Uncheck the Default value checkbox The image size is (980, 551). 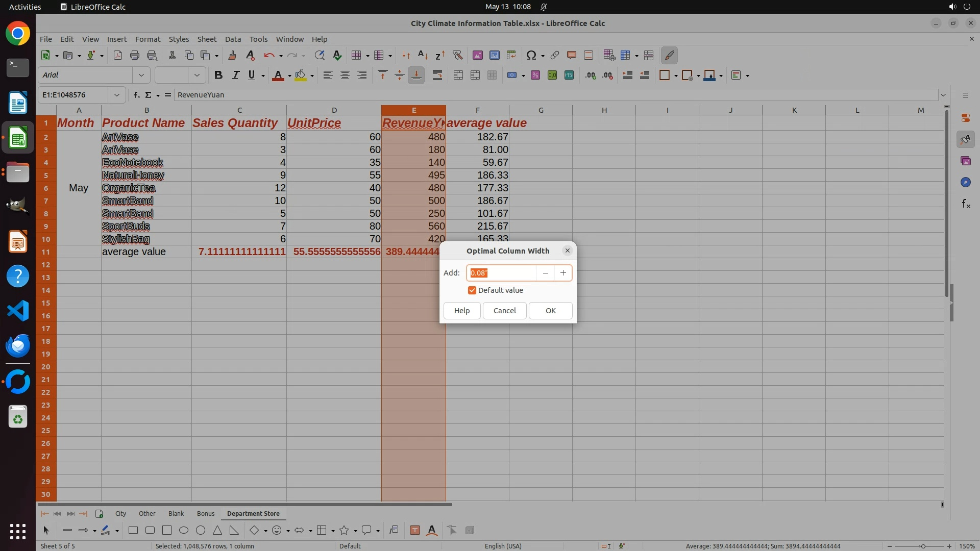472,290
